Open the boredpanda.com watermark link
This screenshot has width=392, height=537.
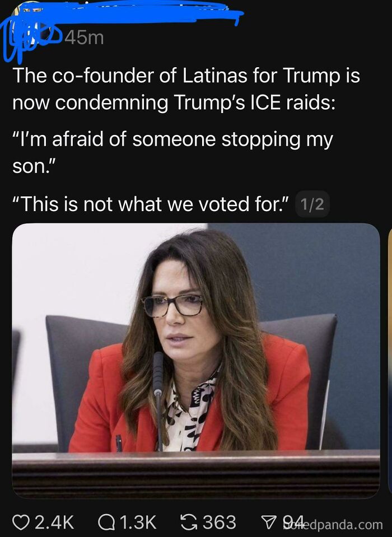[333, 524]
